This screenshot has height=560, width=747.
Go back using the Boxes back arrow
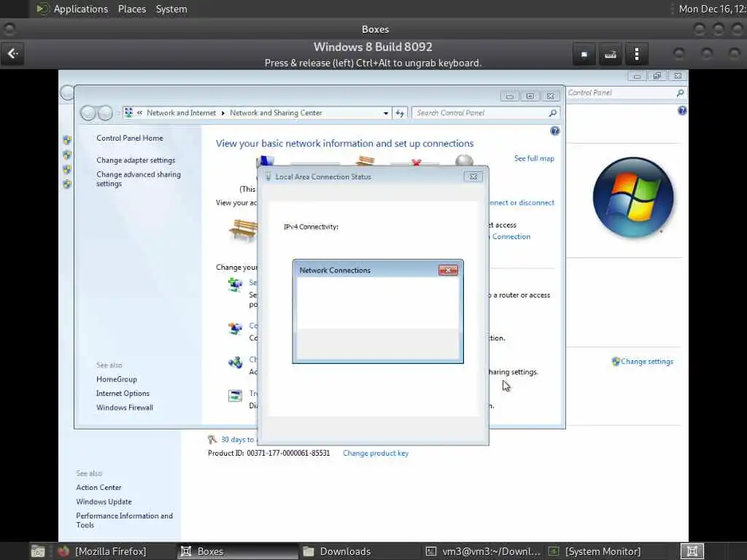[13, 53]
